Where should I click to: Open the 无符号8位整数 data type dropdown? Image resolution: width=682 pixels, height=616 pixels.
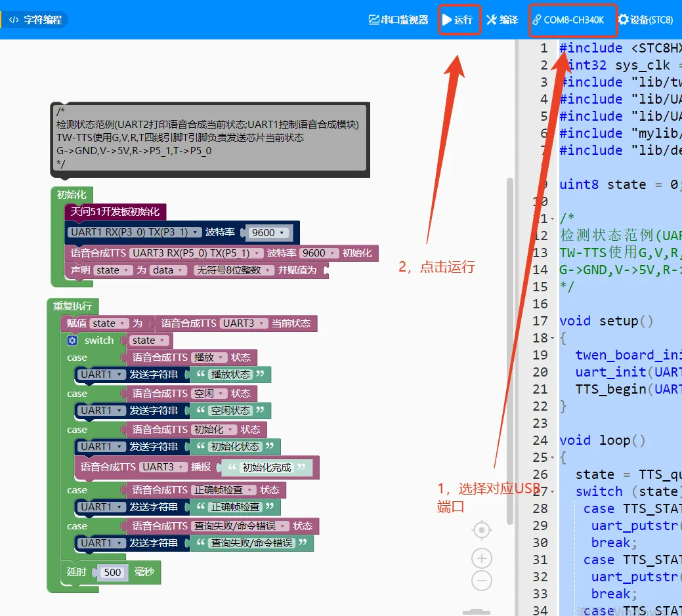pos(233,270)
